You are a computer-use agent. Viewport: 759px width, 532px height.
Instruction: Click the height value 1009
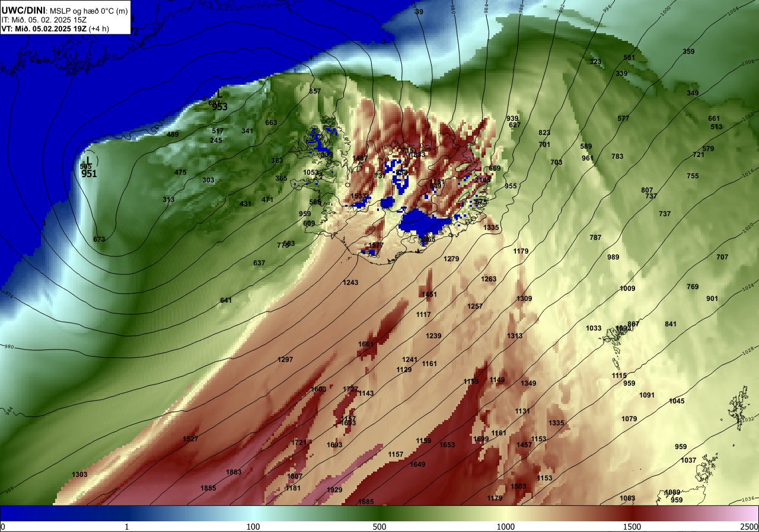click(627, 289)
